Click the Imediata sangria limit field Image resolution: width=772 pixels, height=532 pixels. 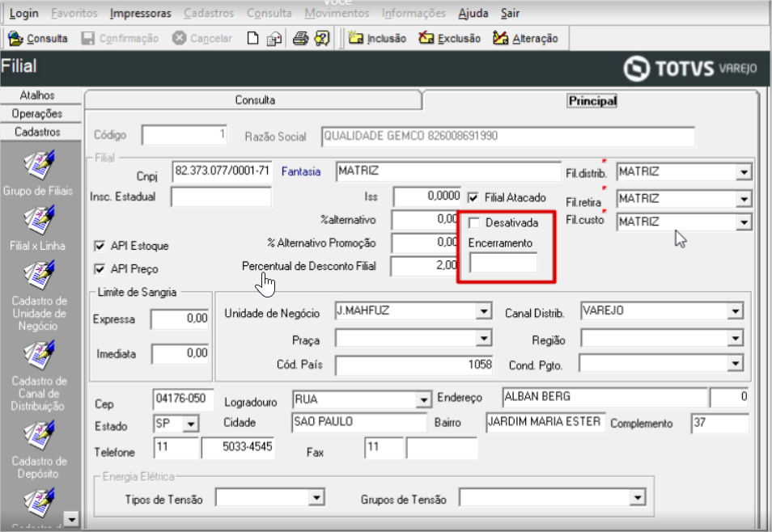(x=180, y=354)
